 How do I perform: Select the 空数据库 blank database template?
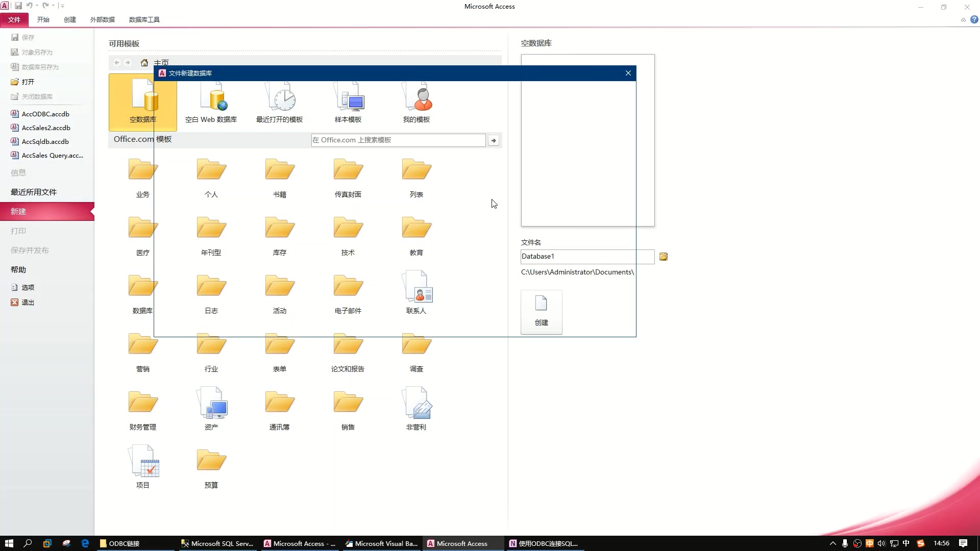click(143, 103)
